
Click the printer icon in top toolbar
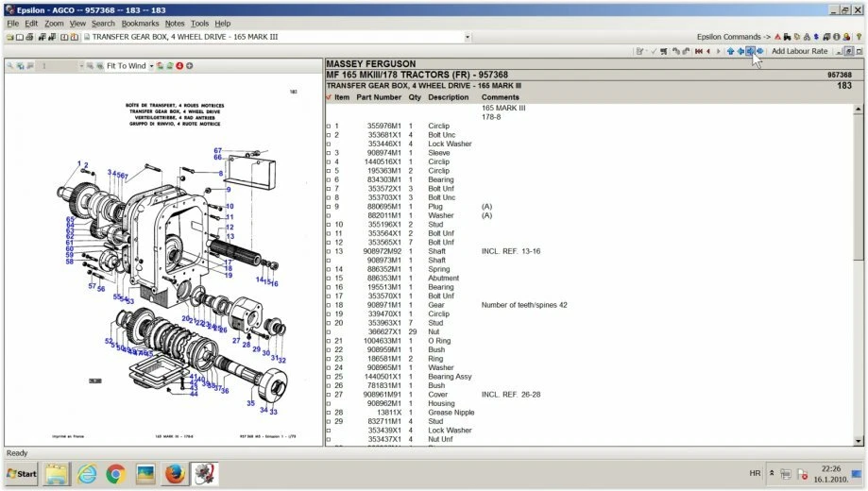click(x=29, y=37)
